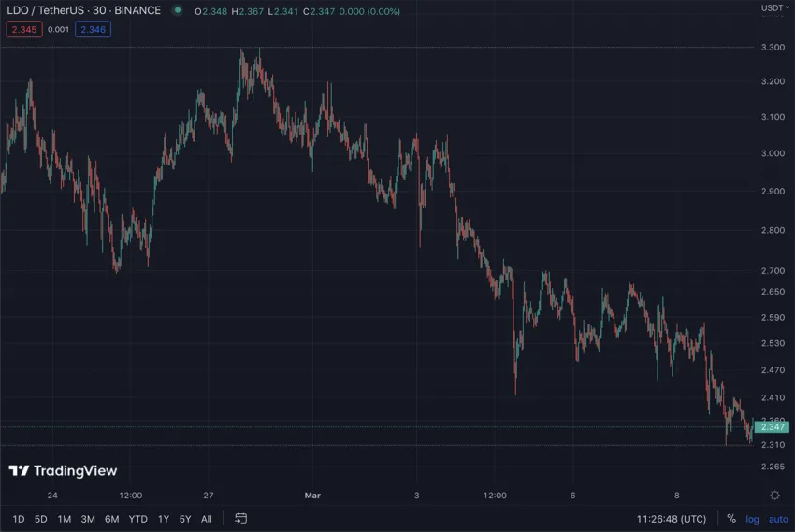Click the red 2.345 sell price button
The image size is (795, 532).
coord(23,30)
